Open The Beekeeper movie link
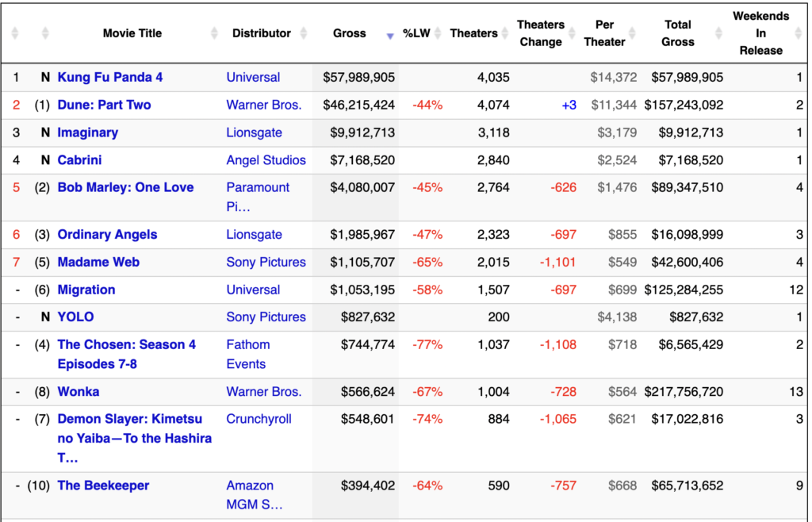This screenshot has height=522, width=812. (103, 486)
